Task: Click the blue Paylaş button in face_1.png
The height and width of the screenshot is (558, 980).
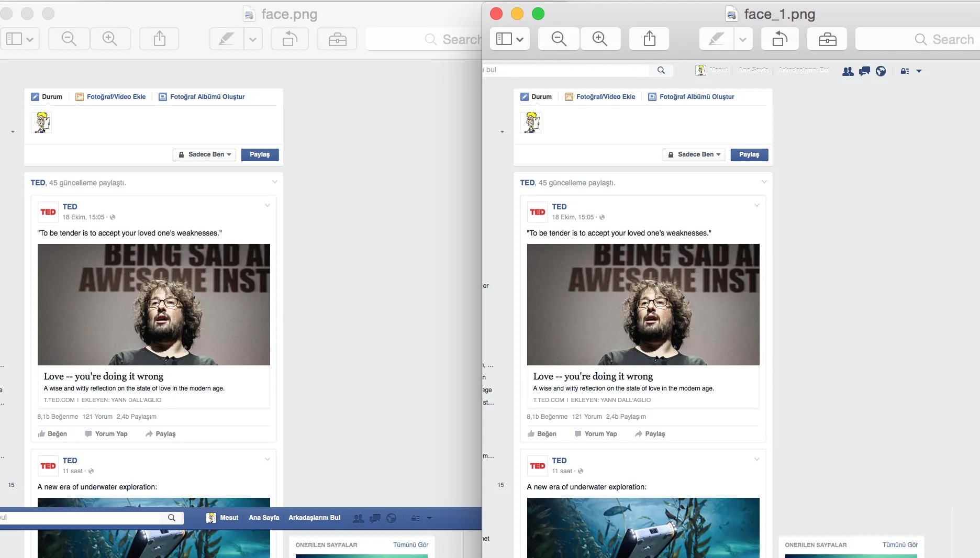Action: tap(749, 154)
